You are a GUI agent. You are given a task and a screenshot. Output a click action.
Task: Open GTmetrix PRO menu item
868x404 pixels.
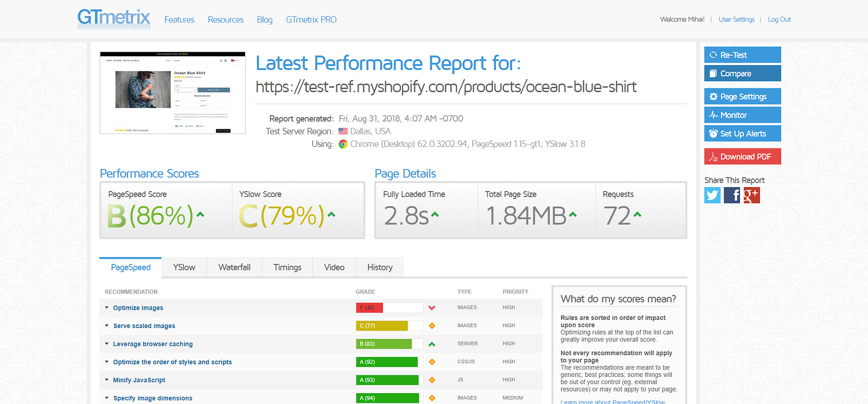311,20
